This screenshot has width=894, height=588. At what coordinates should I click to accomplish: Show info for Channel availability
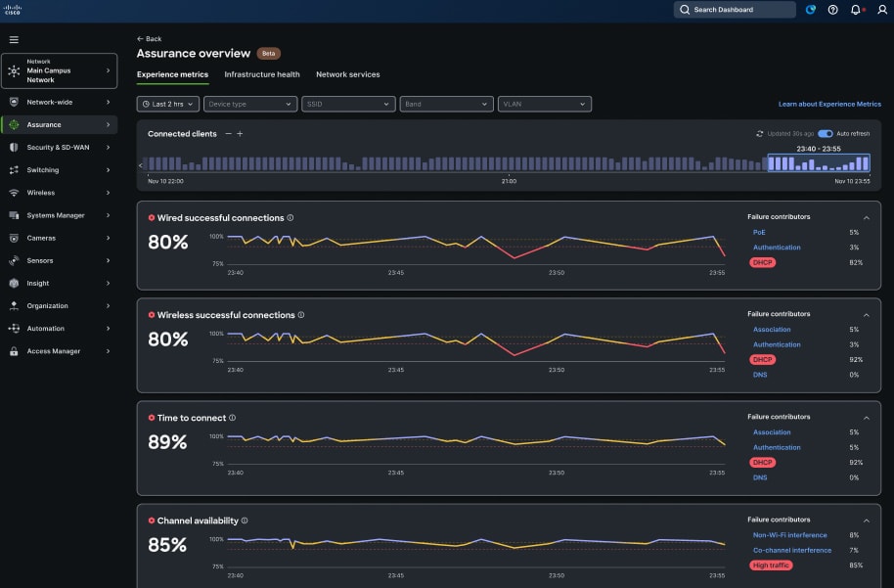pos(245,520)
